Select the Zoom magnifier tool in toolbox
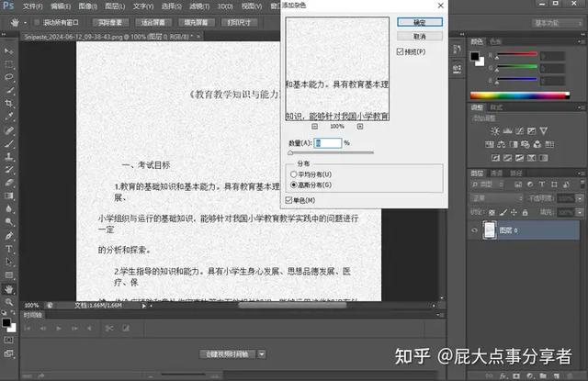The height and width of the screenshot is (381, 588). [x=8, y=302]
